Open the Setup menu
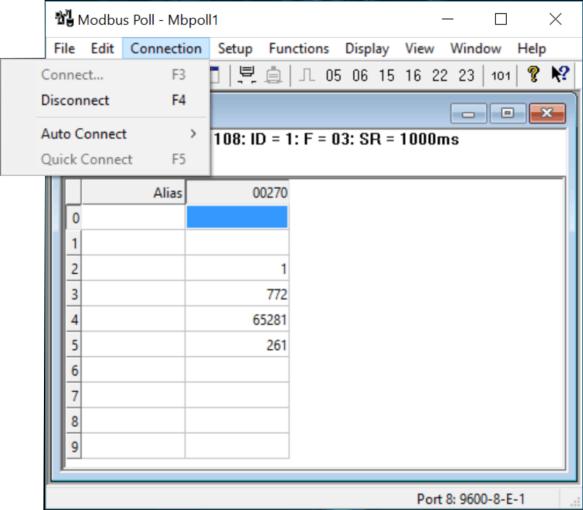583x510 pixels. pyautogui.click(x=235, y=48)
